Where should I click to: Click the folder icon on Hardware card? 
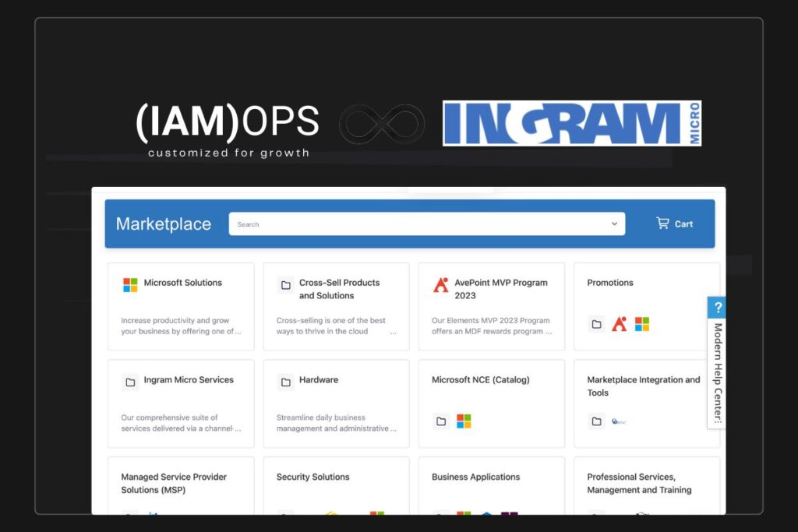point(285,382)
